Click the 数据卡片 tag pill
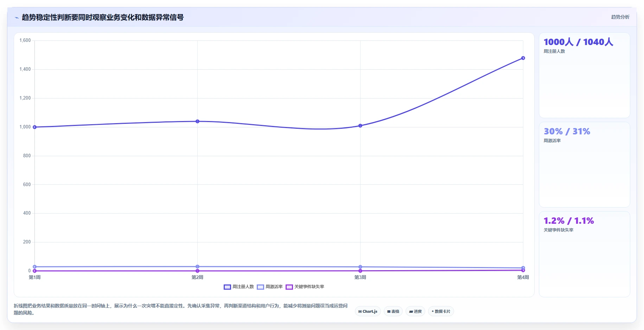This screenshot has height=330, width=644. [441, 311]
